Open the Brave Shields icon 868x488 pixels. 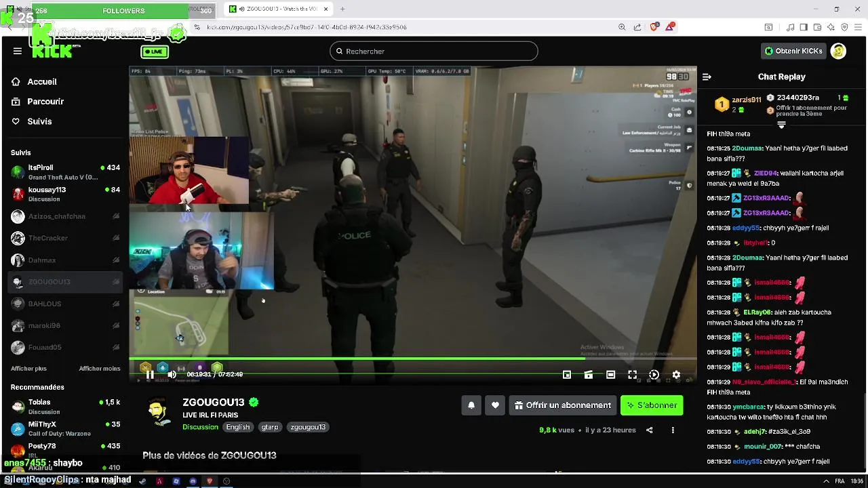click(654, 27)
